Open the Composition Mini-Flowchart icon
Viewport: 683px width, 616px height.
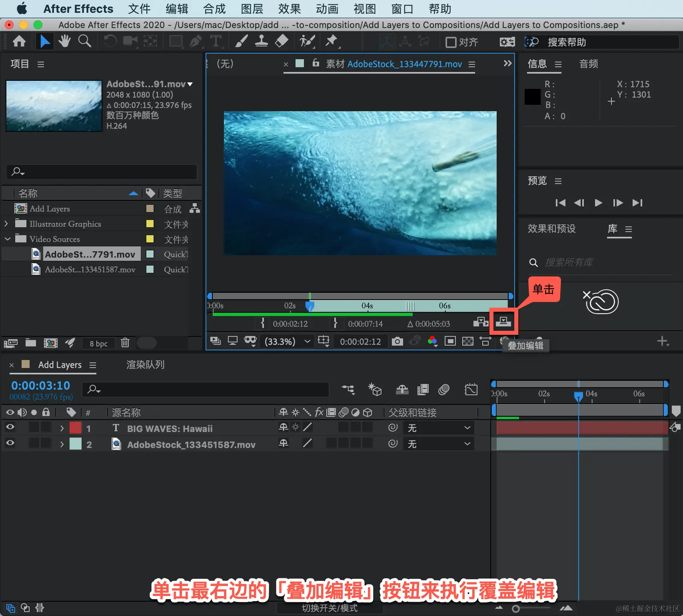click(348, 389)
